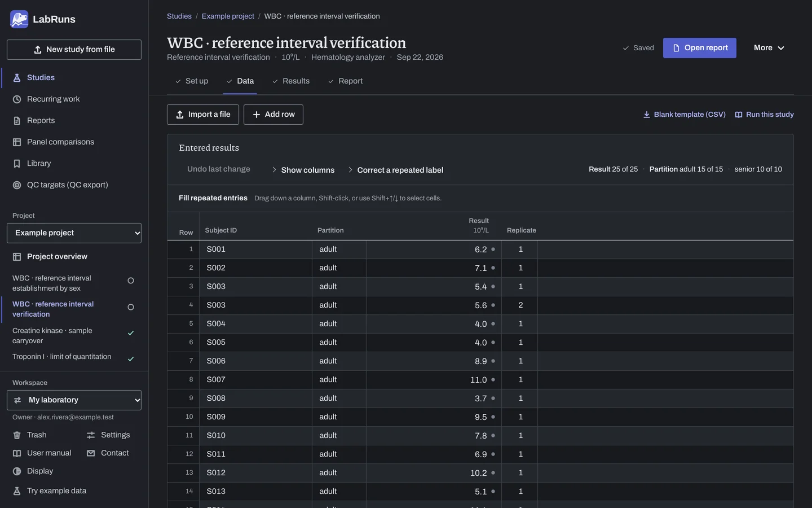
Task: Open the Example project dropdown
Action: (x=74, y=233)
